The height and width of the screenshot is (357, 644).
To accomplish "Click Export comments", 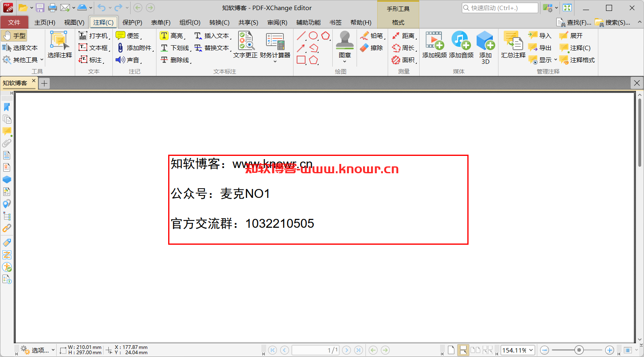I will [x=540, y=48].
